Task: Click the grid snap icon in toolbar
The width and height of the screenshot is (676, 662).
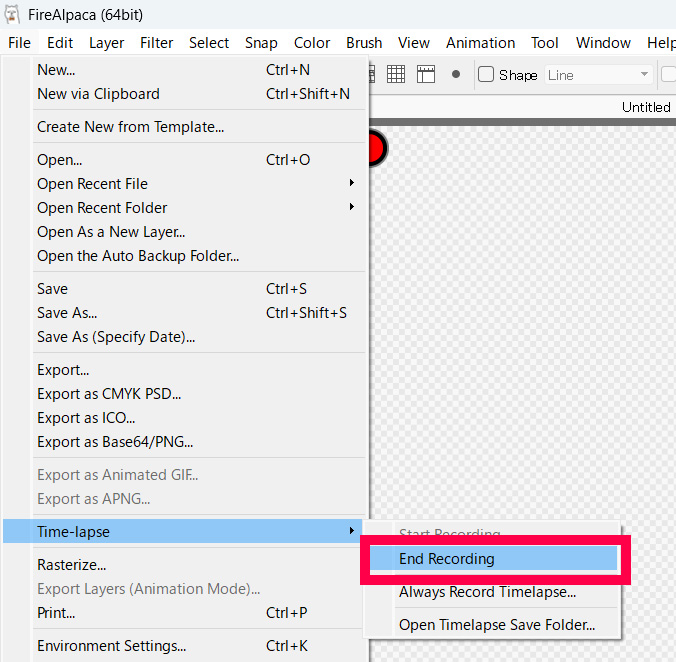Action: coord(396,74)
